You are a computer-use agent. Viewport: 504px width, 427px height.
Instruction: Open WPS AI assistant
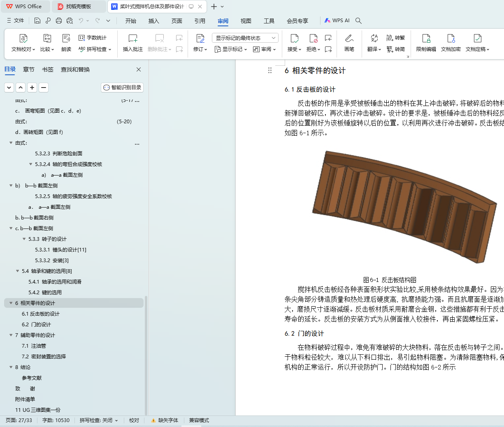pyautogui.click(x=337, y=21)
